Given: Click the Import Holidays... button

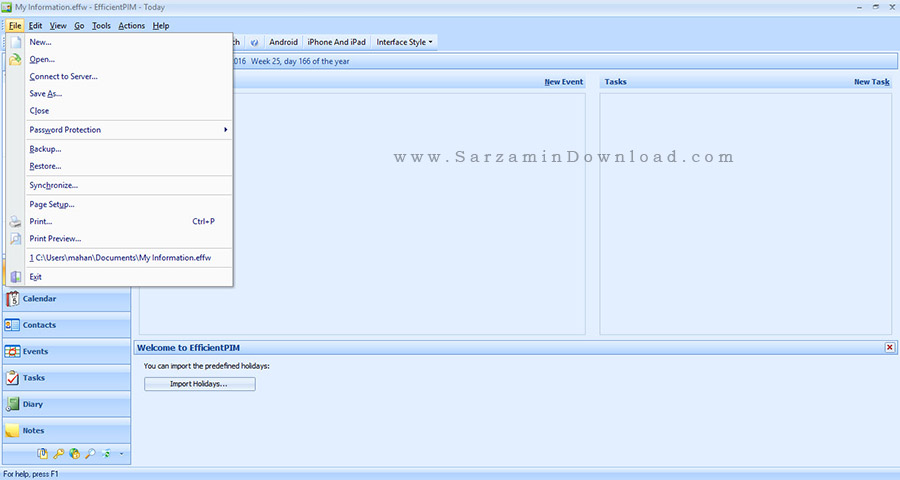Looking at the screenshot, I should click(200, 384).
